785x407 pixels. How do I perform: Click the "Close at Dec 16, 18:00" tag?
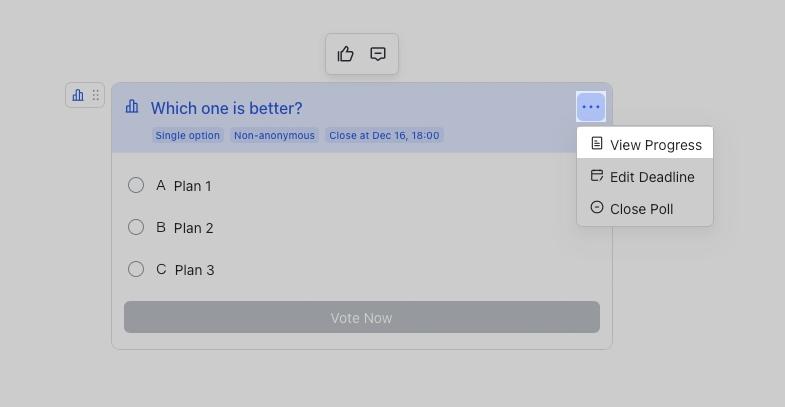(x=384, y=135)
